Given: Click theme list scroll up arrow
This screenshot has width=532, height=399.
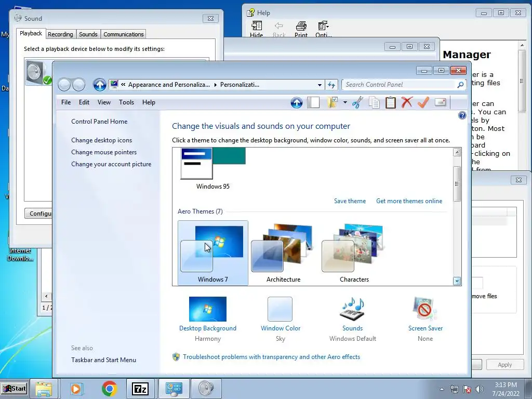Looking at the screenshot, I should coord(457,152).
